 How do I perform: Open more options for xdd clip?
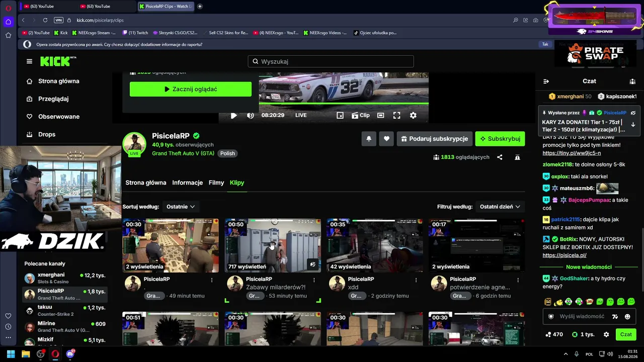click(x=416, y=280)
